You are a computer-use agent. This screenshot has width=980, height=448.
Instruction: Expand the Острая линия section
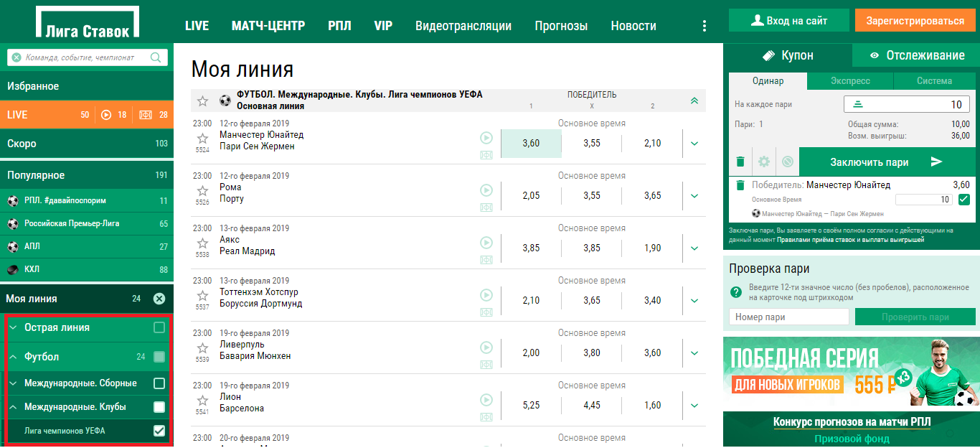pos(13,327)
